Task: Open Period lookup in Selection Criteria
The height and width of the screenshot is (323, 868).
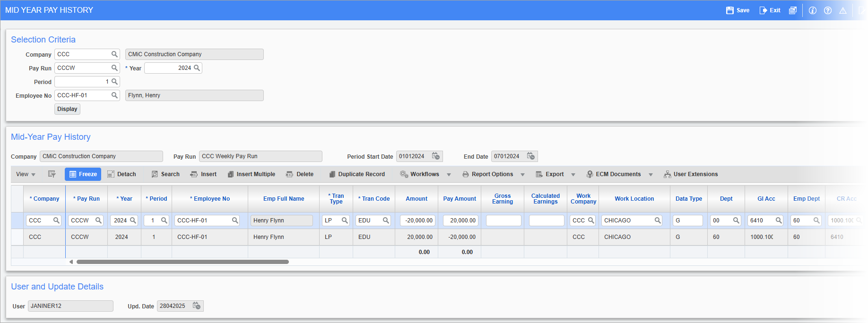Action: (114, 82)
